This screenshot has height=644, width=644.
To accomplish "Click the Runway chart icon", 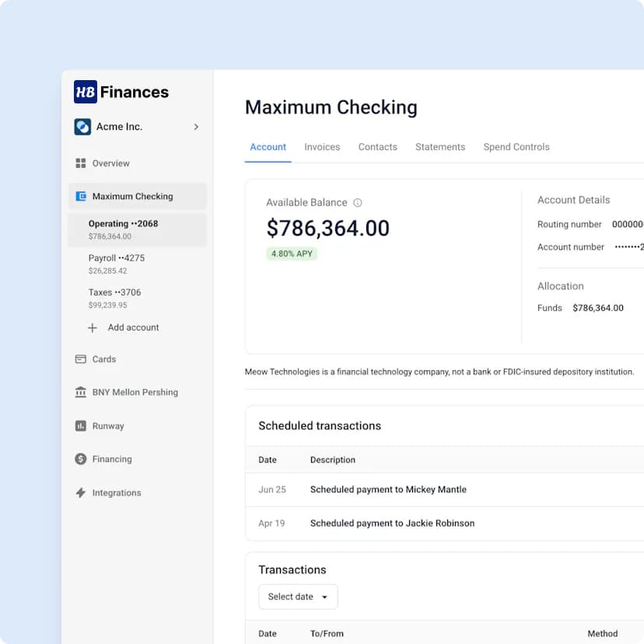I will point(81,426).
